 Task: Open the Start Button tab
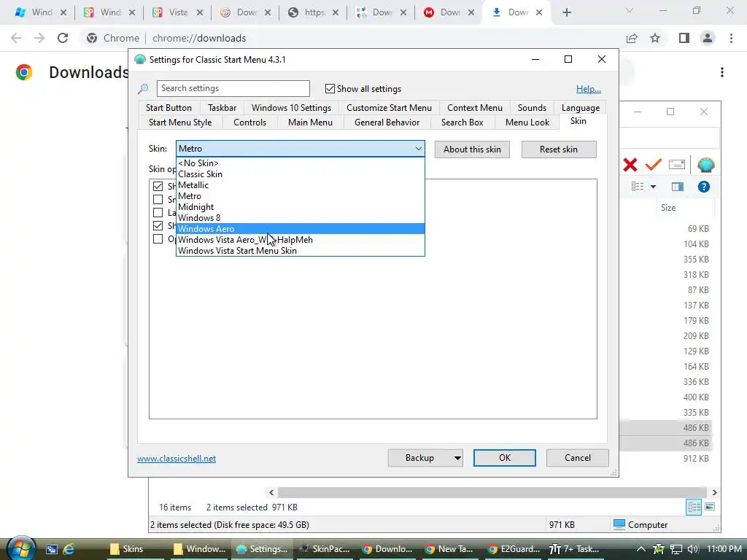click(169, 108)
